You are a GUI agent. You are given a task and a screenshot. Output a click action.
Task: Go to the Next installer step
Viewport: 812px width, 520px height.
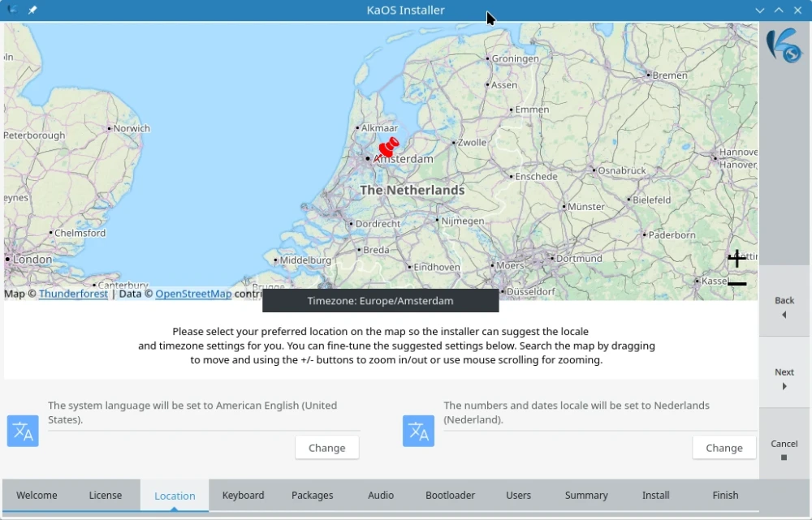pyautogui.click(x=784, y=379)
